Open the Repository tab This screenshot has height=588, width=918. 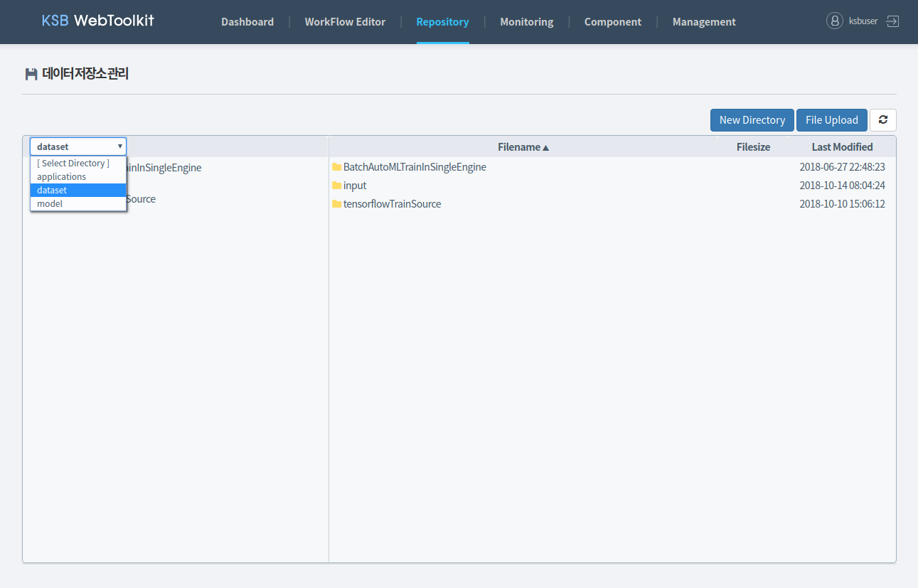point(442,22)
